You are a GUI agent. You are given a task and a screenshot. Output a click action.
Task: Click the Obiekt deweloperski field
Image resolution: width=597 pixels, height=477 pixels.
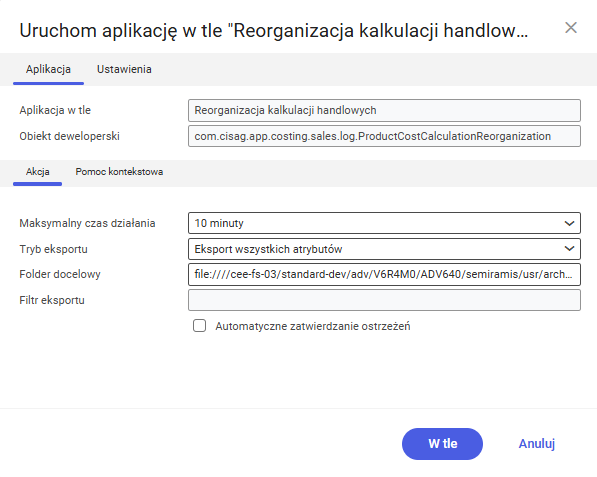pyautogui.click(x=384, y=136)
